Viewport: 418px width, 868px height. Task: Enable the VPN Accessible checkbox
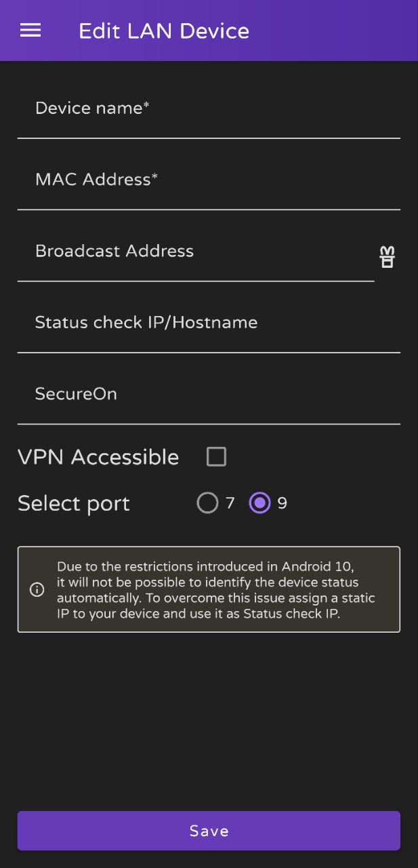point(216,456)
